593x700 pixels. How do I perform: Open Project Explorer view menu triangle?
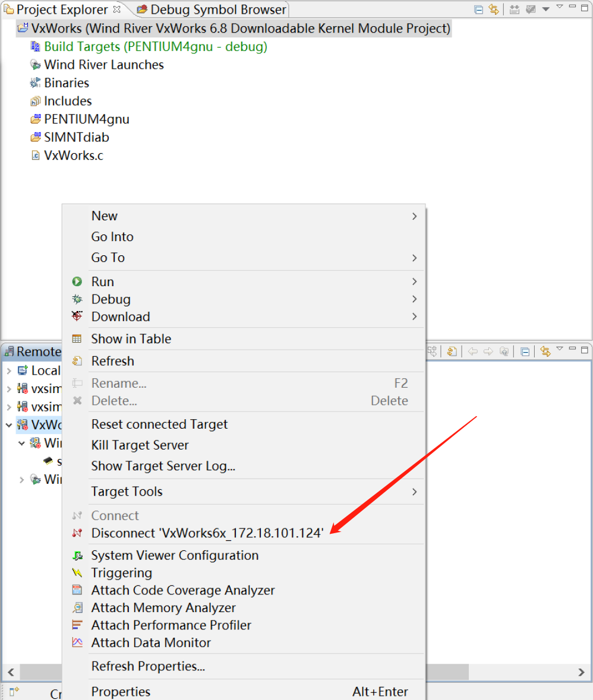(x=560, y=7)
